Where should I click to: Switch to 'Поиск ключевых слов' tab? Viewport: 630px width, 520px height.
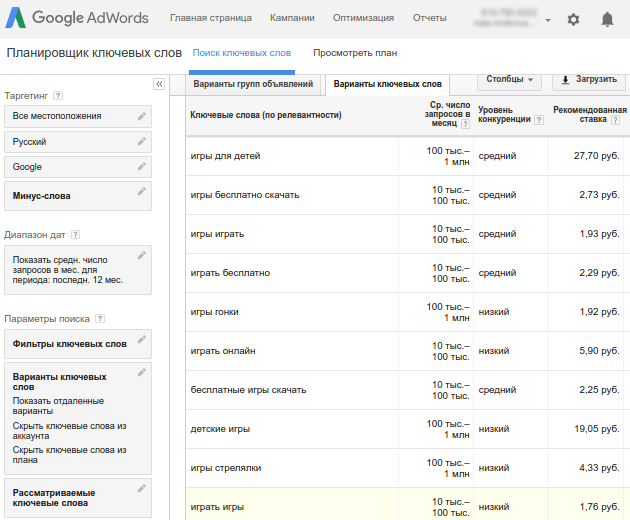(x=241, y=53)
